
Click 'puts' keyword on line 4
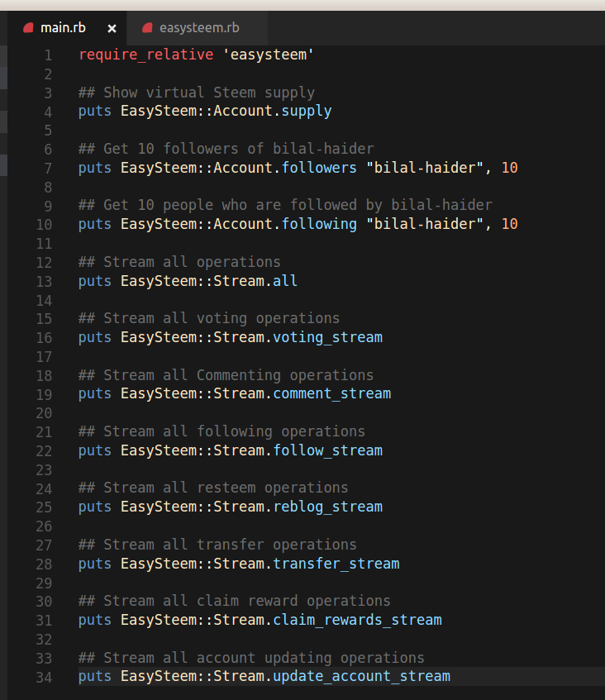(x=95, y=111)
